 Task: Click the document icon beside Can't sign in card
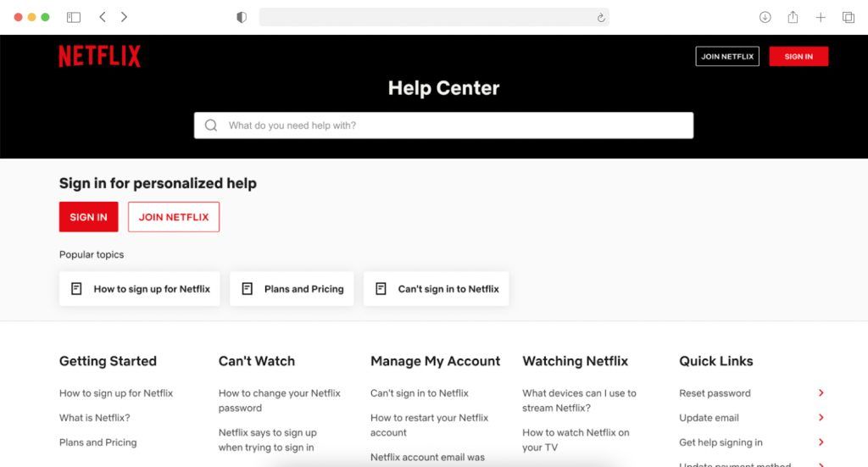point(381,289)
